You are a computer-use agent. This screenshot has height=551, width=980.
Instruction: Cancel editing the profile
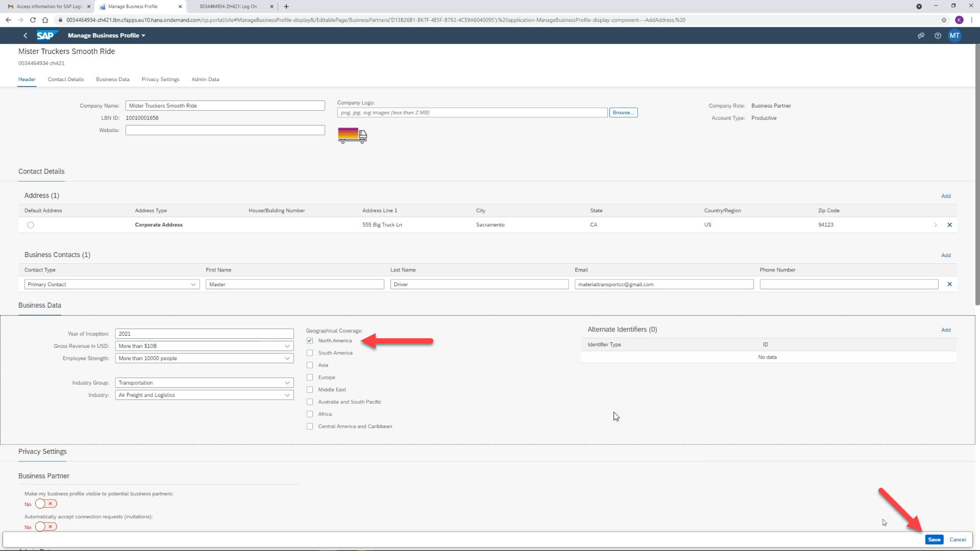click(x=958, y=540)
